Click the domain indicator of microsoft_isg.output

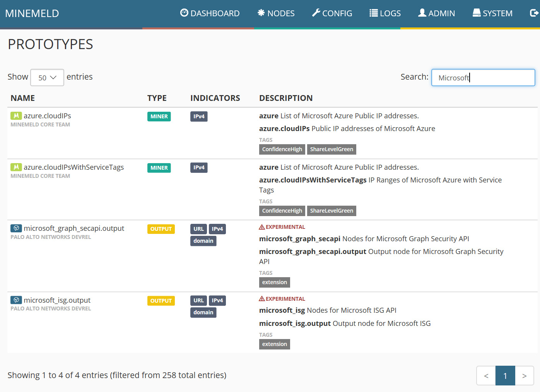click(203, 312)
